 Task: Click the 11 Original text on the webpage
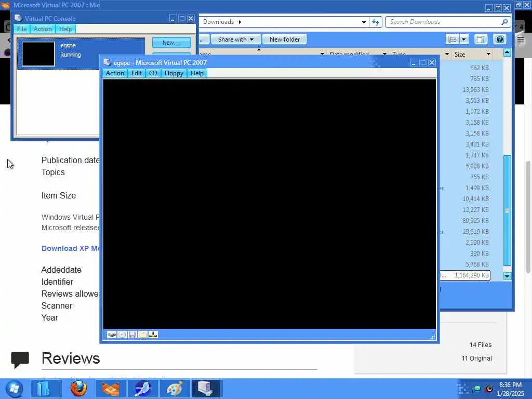[476, 358]
